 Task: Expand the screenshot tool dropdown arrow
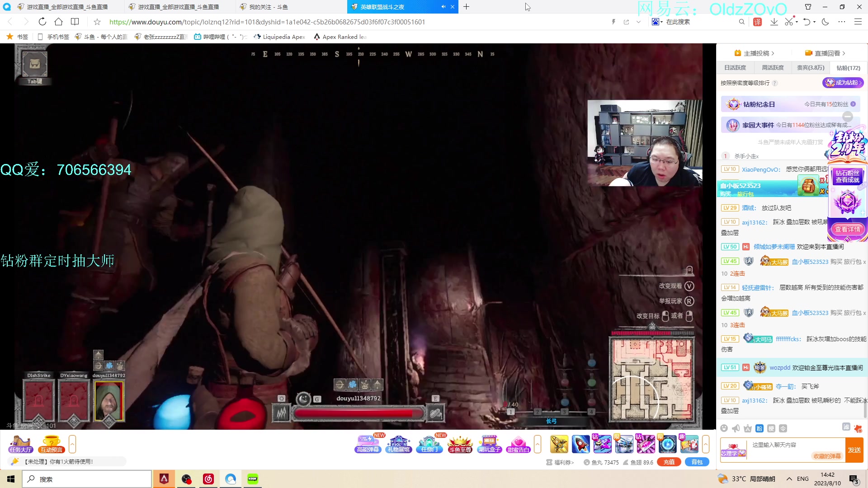click(796, 22)
